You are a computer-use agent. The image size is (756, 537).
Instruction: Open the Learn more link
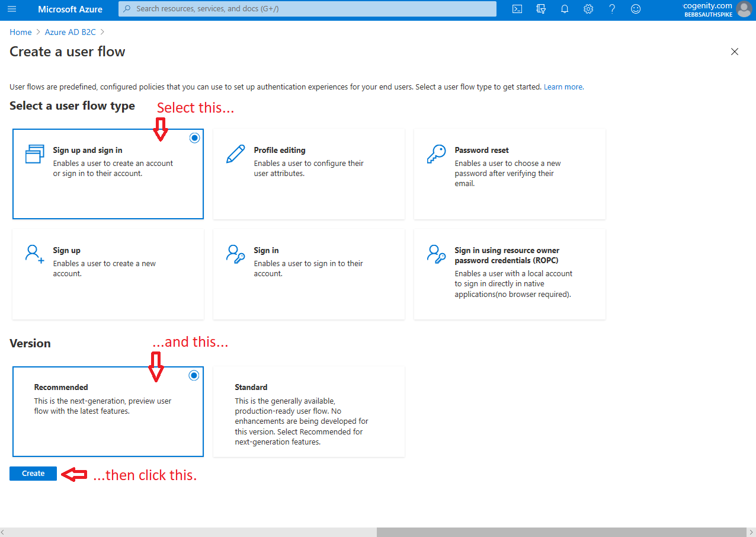[563, 87]
